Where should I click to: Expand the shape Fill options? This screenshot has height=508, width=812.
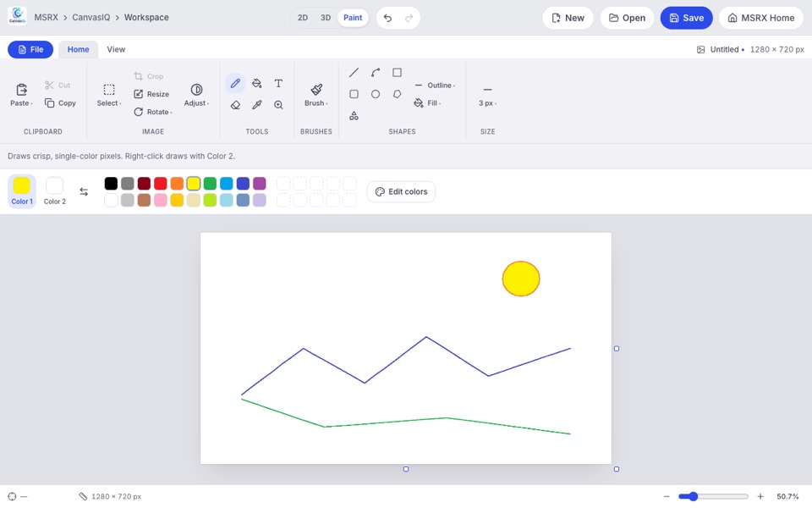[x=427, y=103]
